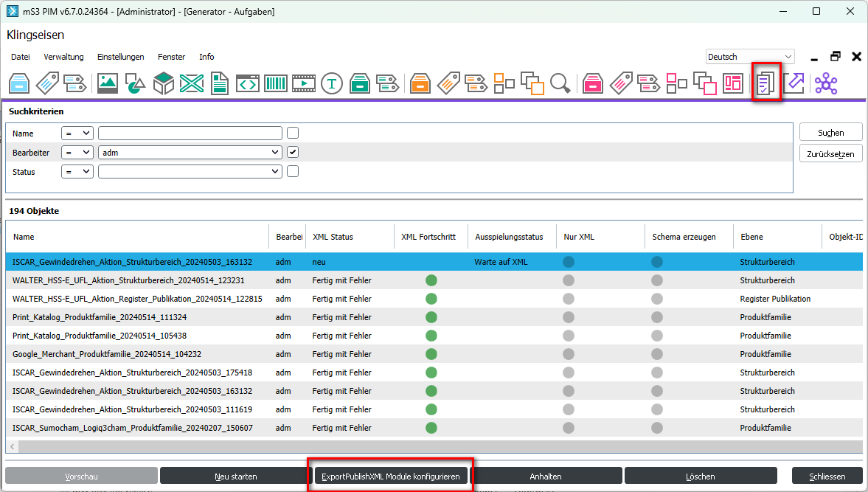Click the teal 3D cube toolbar icon
The image size is (868, 492).
point(164,83)
